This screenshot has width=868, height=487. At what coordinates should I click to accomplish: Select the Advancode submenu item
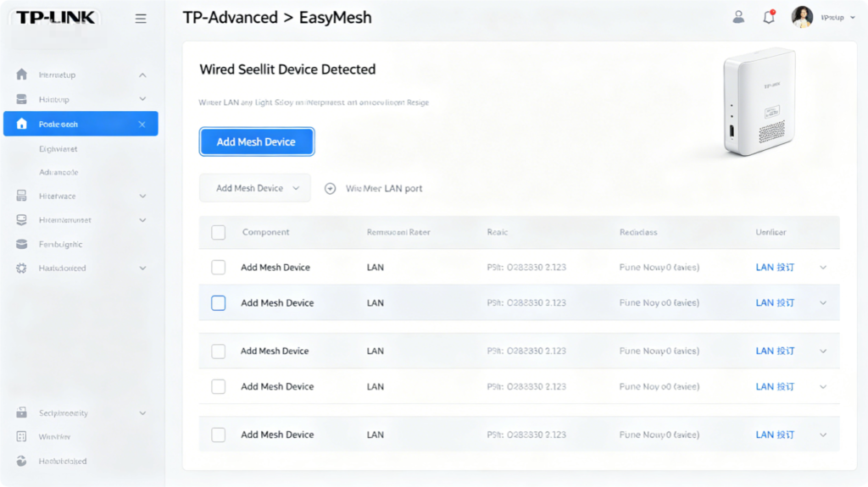click(x=58, y=172)
